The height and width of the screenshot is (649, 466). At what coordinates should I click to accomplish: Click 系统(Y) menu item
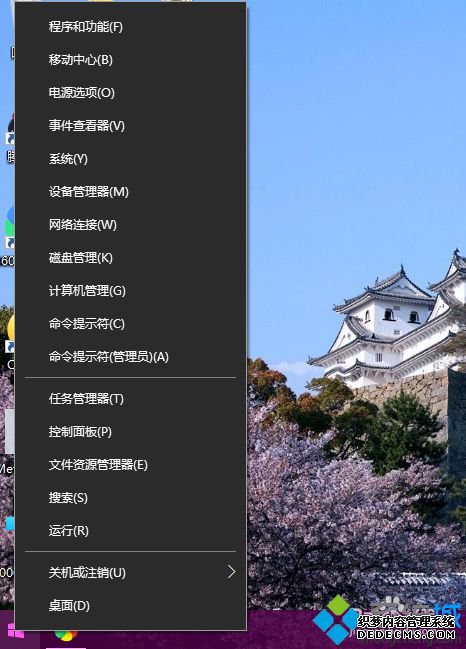coord(131,159)
